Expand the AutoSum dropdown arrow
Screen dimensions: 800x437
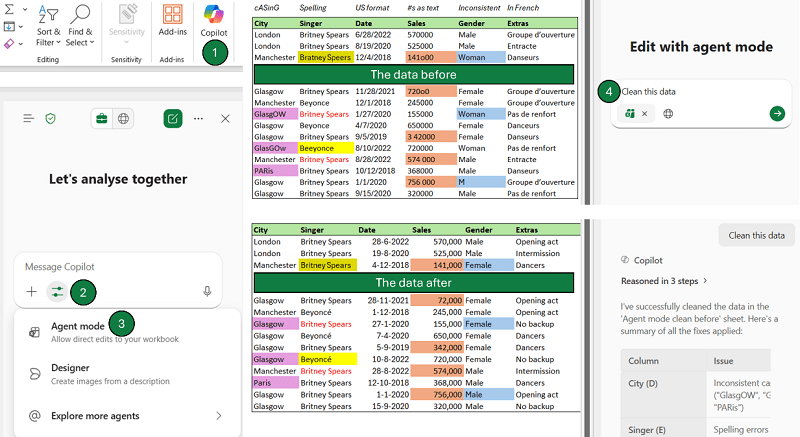[24, 7]
